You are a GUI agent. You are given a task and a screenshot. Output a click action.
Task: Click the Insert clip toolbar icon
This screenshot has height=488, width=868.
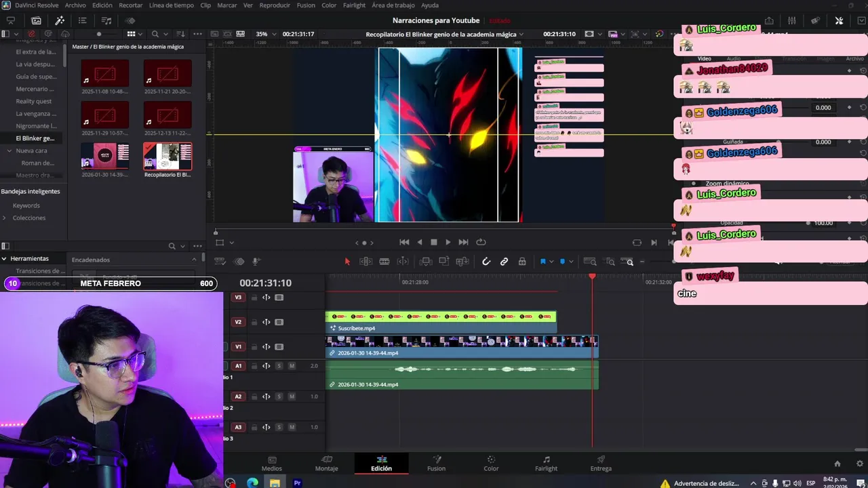[x=426, y=262]
